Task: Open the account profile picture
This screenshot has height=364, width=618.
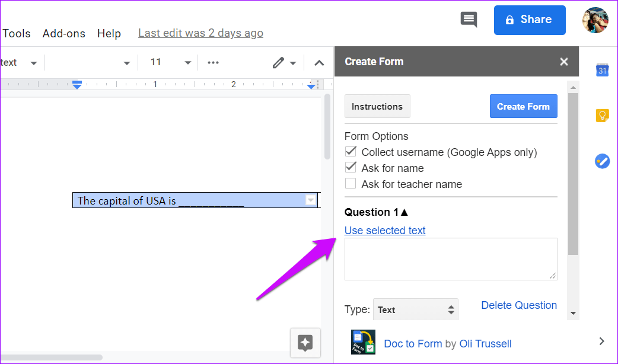Action: click(x=595, y=20)
